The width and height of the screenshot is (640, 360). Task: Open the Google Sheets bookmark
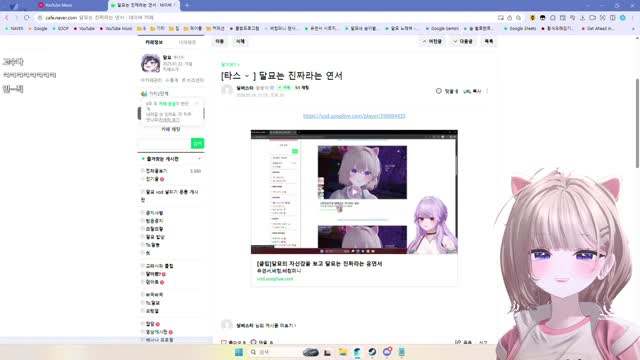(x=520, y=29)
